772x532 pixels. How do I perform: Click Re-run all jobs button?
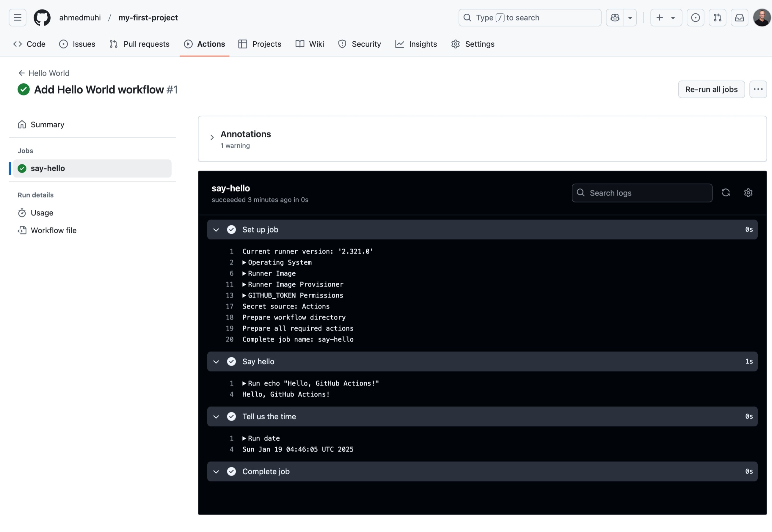click(711, 89)
